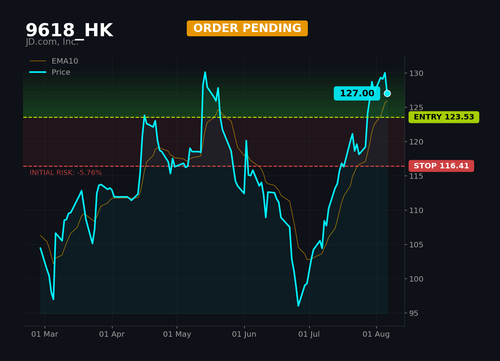Click the ENTRY 123.53 label
Screen dimensions: 500x361
click(x=444, y=117)
